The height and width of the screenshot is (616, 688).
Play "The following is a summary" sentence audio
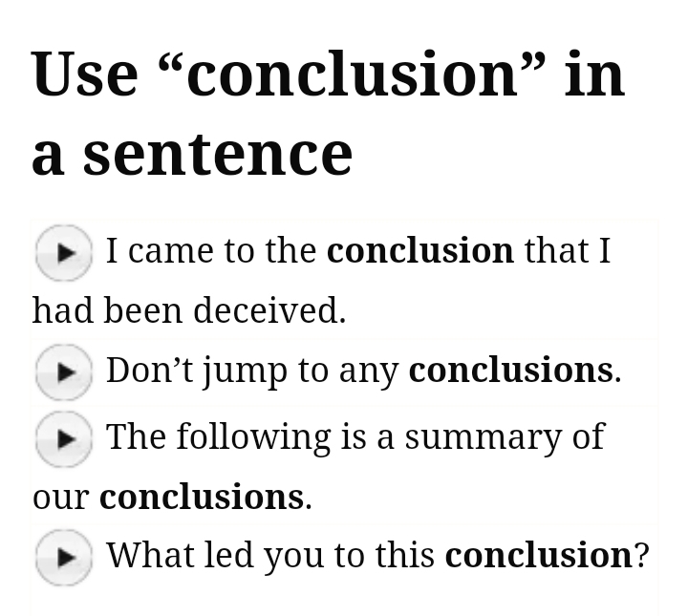click(x=64, y=437)
